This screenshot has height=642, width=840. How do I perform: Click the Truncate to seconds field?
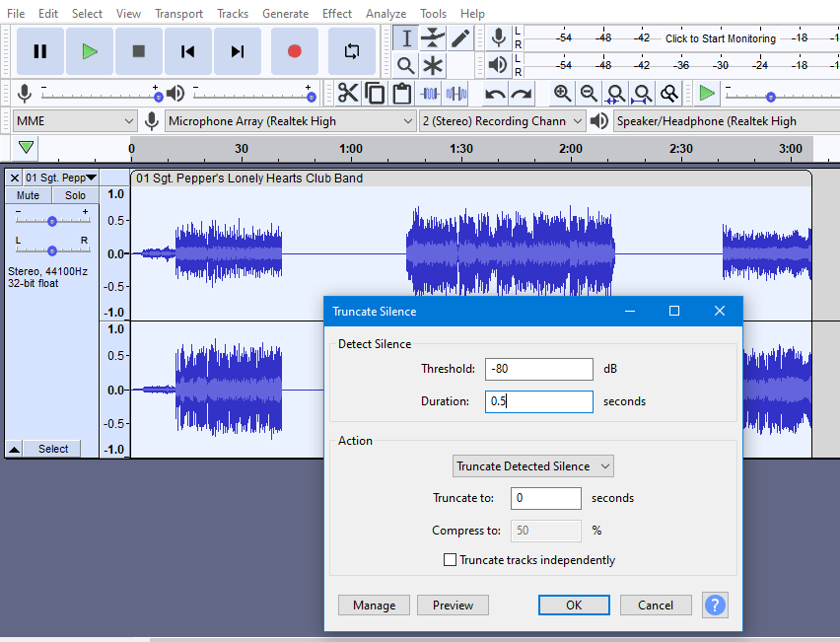(x=546, y=498)
